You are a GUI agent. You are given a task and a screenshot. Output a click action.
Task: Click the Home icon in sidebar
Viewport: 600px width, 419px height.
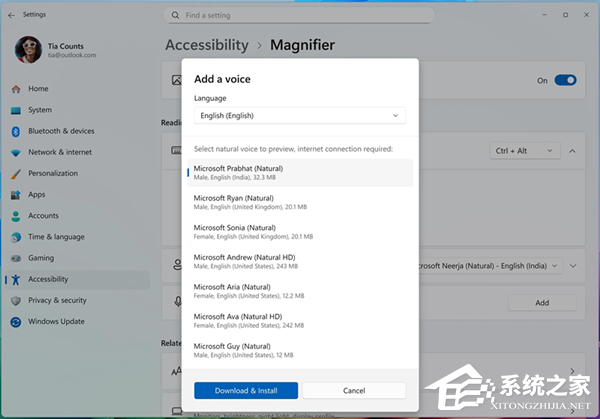tap(16, 89)
